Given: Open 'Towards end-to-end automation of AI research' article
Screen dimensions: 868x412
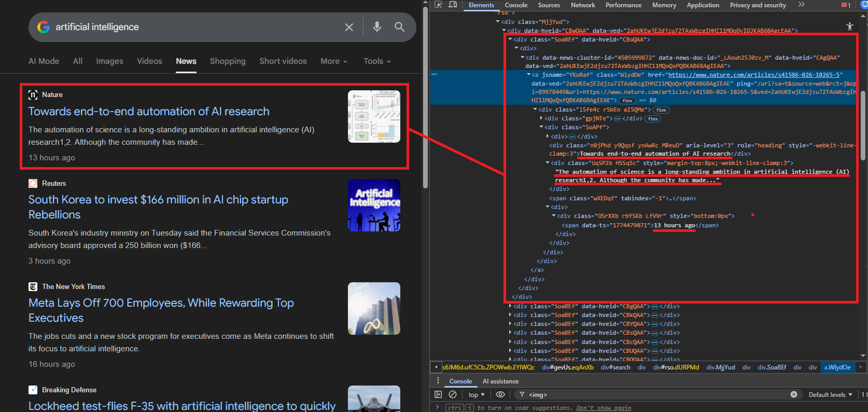Looking at the screenshot, I should coord(149,112).
